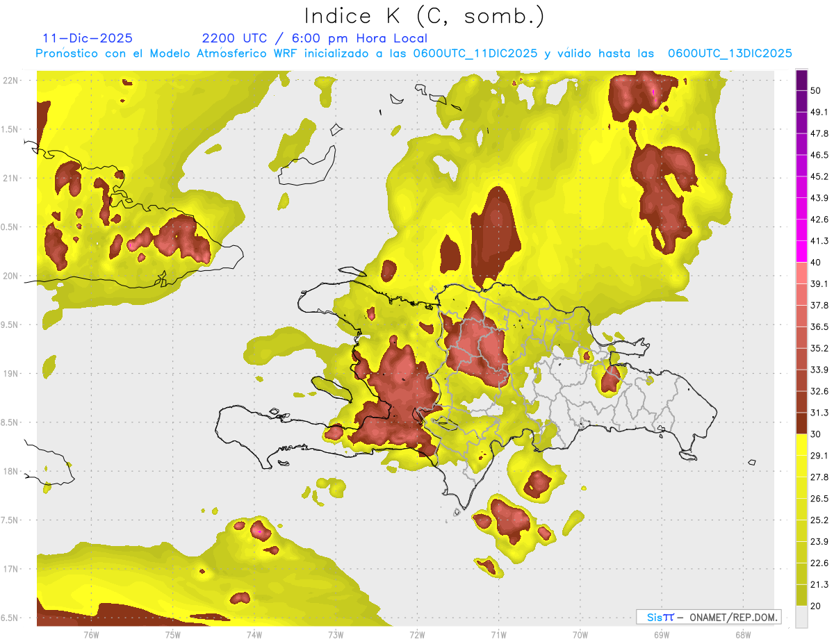The image size is (834, 644).
Task: Click the '49.1' color bar label
Action: point(819,112)
